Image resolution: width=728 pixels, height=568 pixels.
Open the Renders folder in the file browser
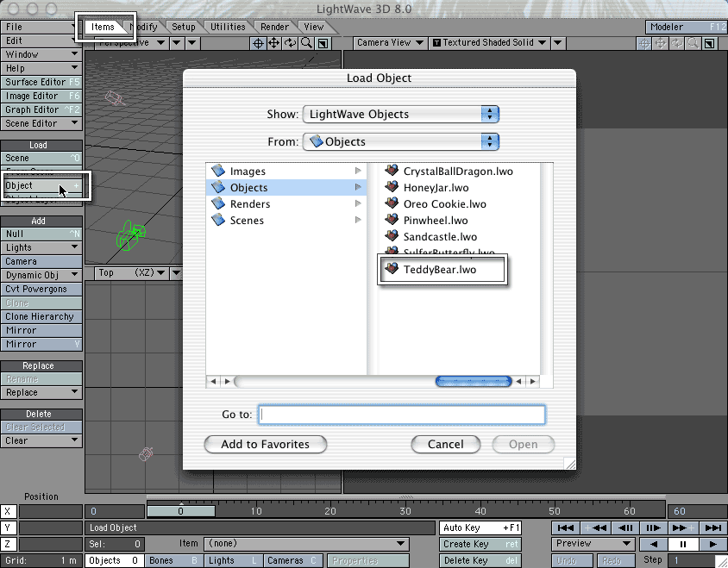[286, 203]
